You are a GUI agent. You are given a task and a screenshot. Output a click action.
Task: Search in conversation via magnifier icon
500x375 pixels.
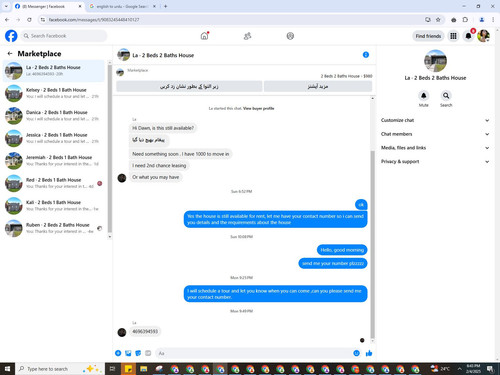click(x=446, y=96)
